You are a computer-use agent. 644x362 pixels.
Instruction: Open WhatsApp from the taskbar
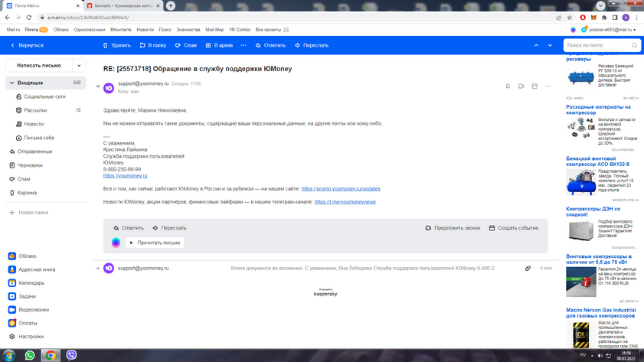click(x=30, y=355)
